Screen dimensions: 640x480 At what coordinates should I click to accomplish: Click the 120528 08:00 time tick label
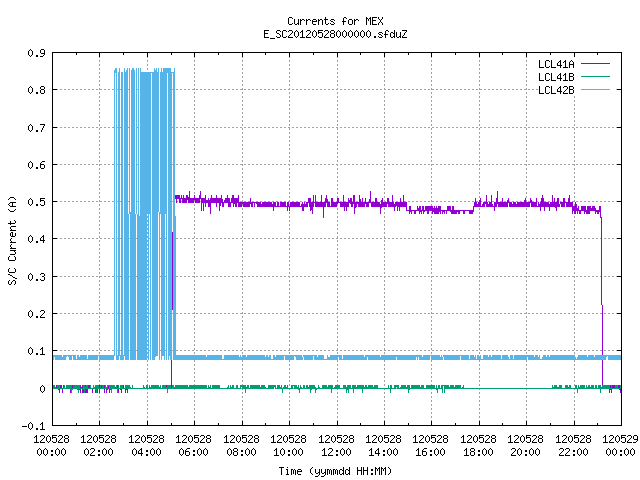pos(241,446)
